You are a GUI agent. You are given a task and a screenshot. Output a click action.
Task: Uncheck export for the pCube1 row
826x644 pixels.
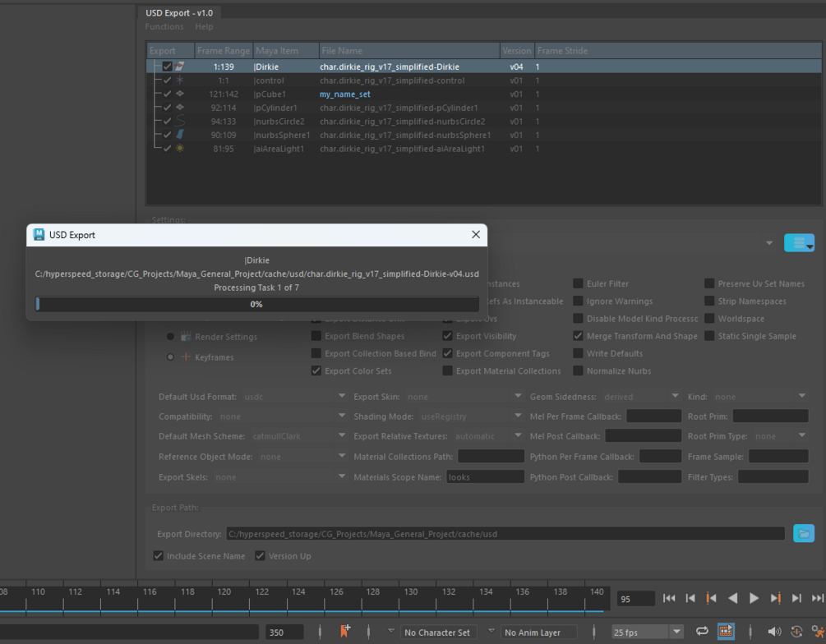(167, 94)
